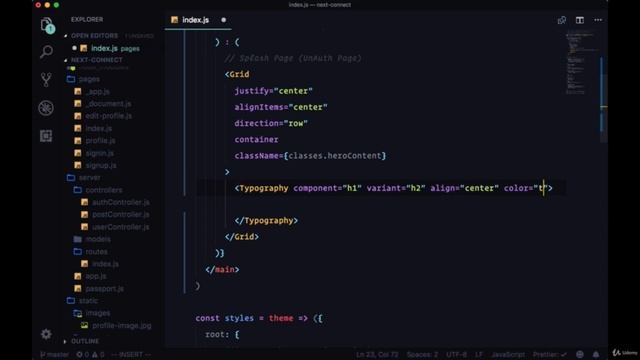This screenshot has width=640, height=360.
Task: Click the errors count icon in the status bar
Action: pyautogui.click(x=80, y=355)
